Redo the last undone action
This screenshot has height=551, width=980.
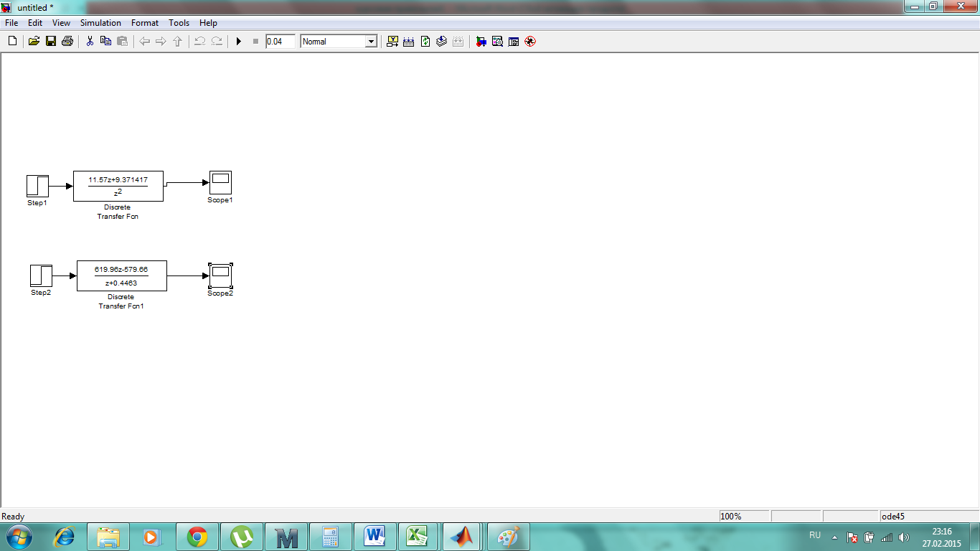(x=217, y=42)
